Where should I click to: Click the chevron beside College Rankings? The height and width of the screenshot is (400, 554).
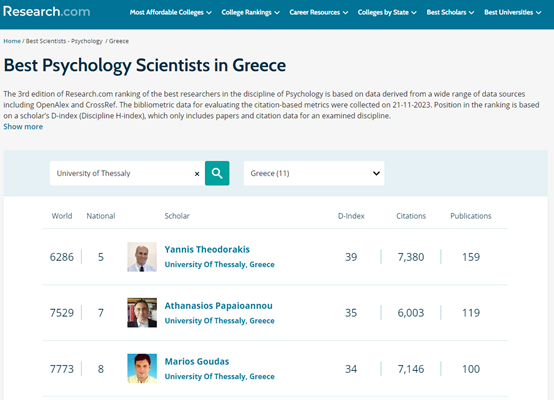coord(277,13)
